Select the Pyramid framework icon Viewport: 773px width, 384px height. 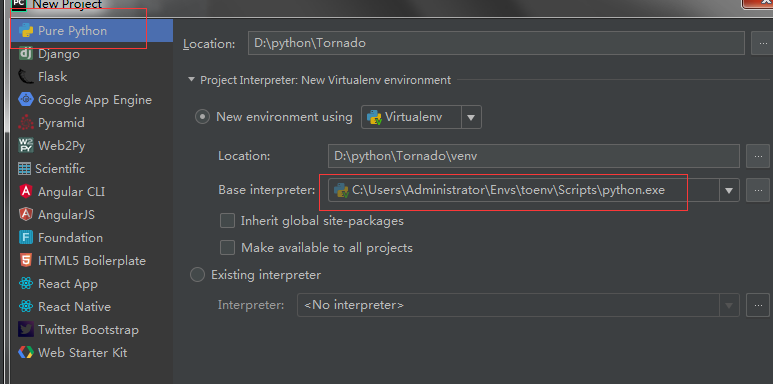(x=26, y=123)
